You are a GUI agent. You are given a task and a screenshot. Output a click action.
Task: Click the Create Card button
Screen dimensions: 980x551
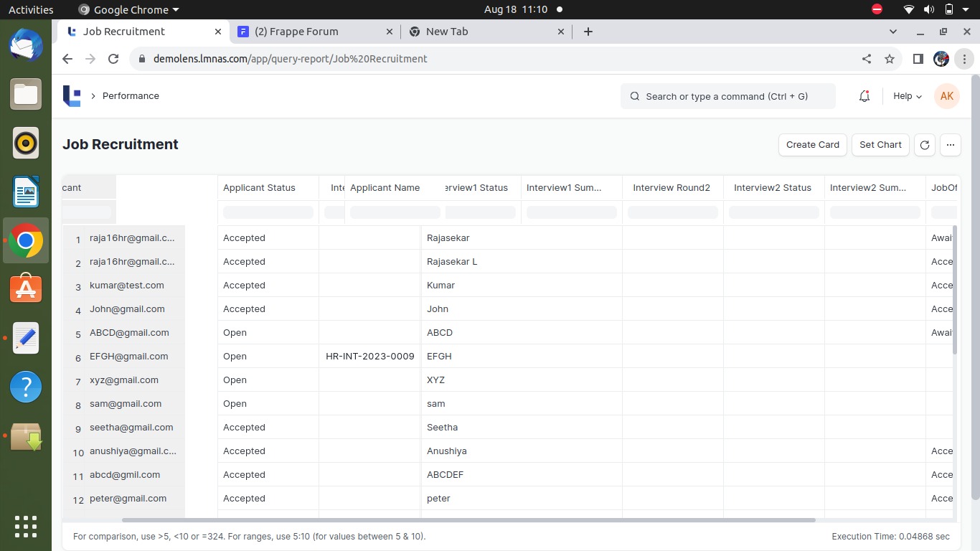813,145
